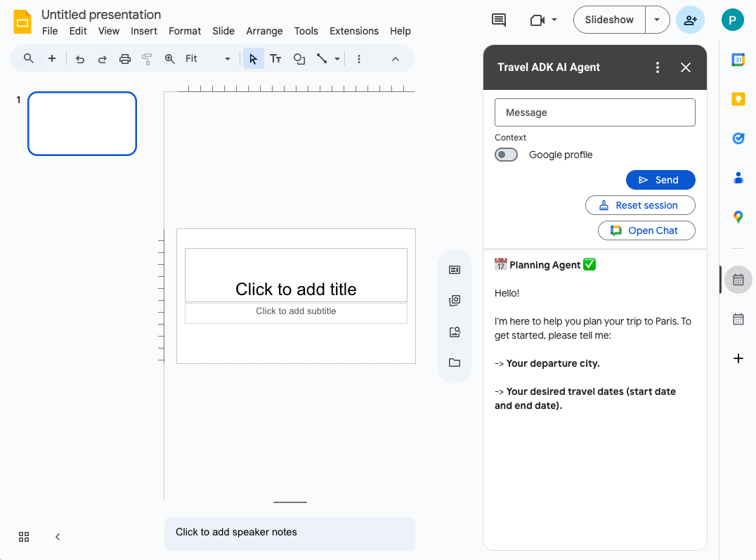Open the Fit zoom dropdown
756x560 pixels.
(x=226, y=58)
